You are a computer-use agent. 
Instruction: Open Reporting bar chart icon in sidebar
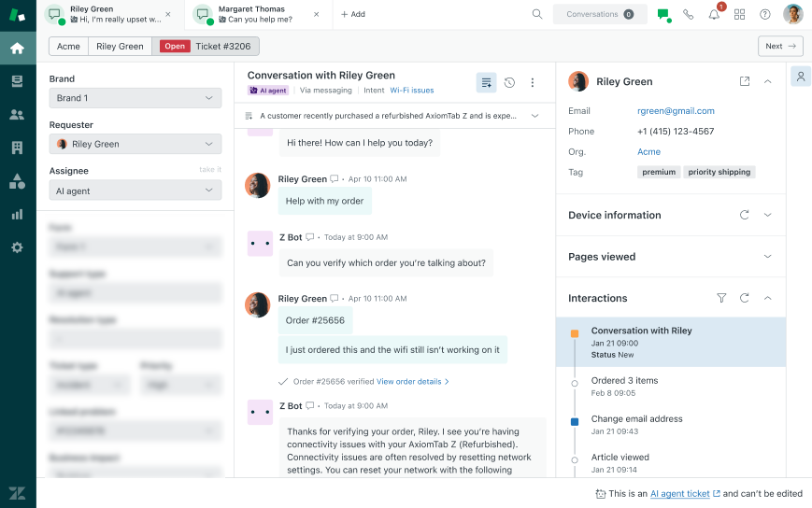[17, 214]
